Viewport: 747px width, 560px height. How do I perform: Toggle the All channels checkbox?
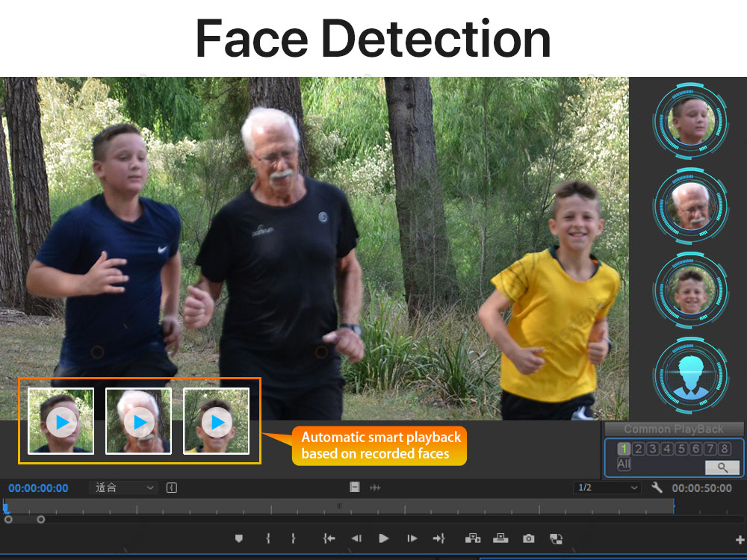[624, 464]
